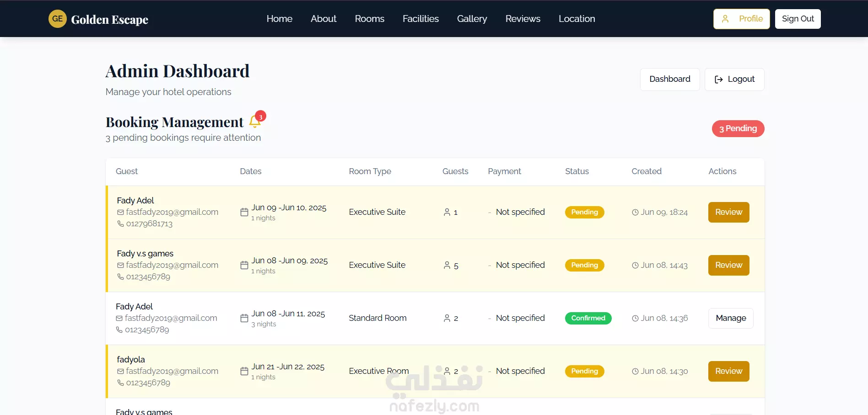The image size is (868, 415).
Task: Click Pending badge in fadyola row
Action: [585, 371]
